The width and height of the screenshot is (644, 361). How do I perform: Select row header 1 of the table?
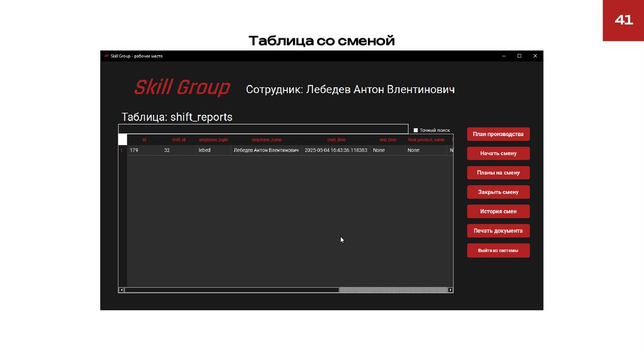(123, 150)
